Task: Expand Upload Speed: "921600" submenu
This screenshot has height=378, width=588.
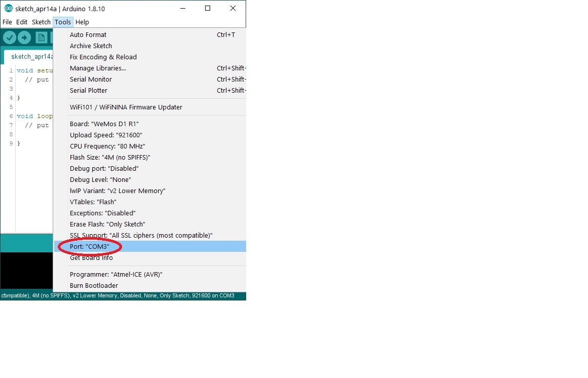Action: coord(150,135)
